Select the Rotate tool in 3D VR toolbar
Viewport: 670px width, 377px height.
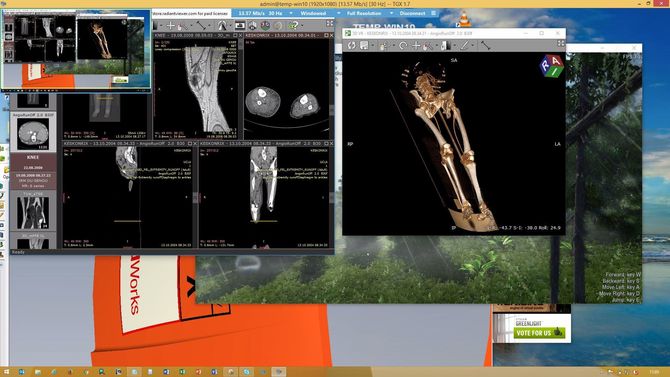[x=403, y=45]
